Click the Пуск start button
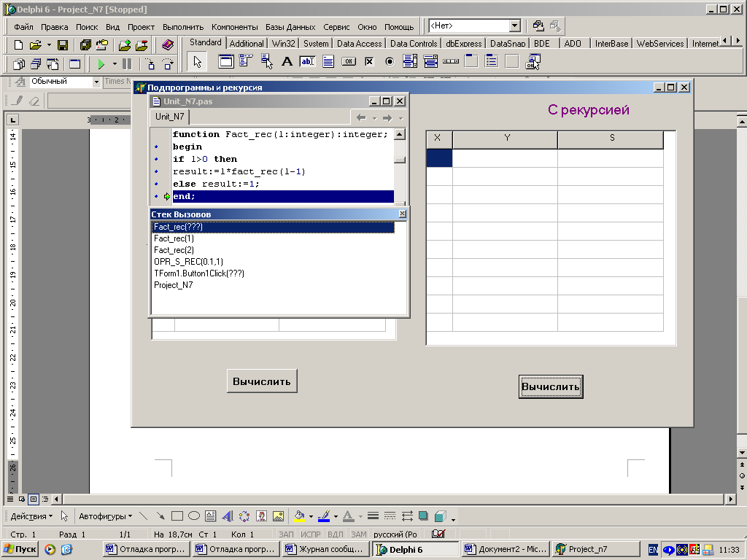This screenshot has height=560, width=747. (20, 550)
